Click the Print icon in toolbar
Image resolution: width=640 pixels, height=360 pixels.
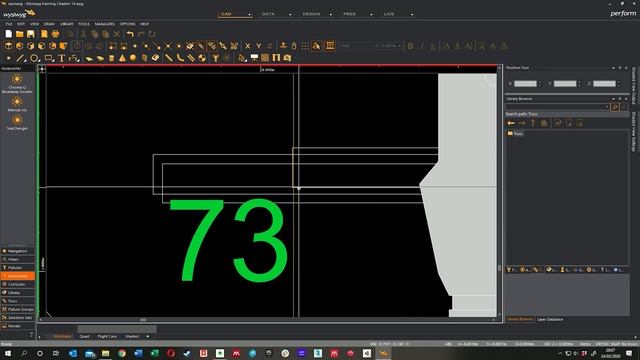56,34
